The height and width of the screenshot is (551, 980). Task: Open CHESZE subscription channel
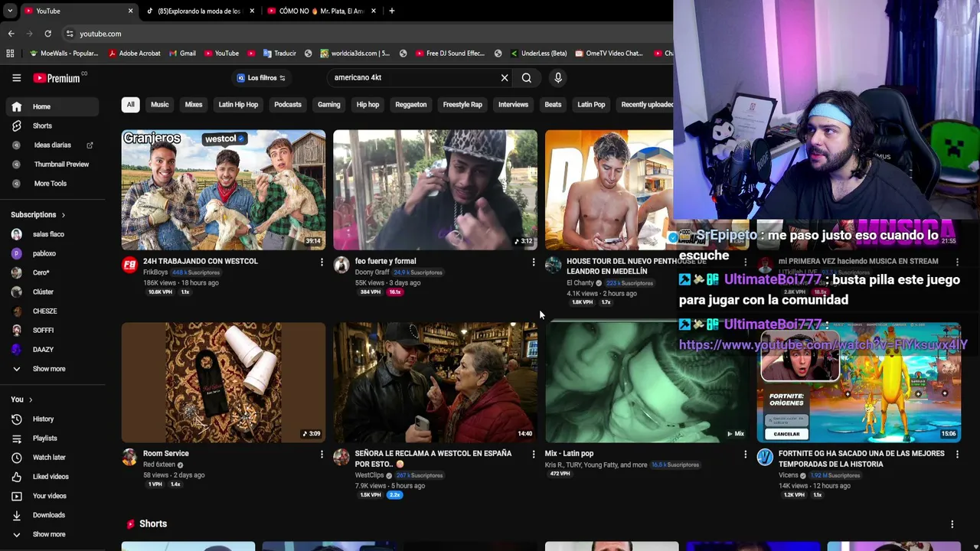coord(51,311)
